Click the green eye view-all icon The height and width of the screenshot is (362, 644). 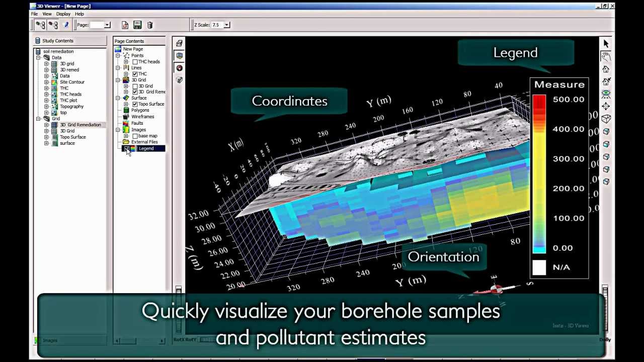[606, 94]
